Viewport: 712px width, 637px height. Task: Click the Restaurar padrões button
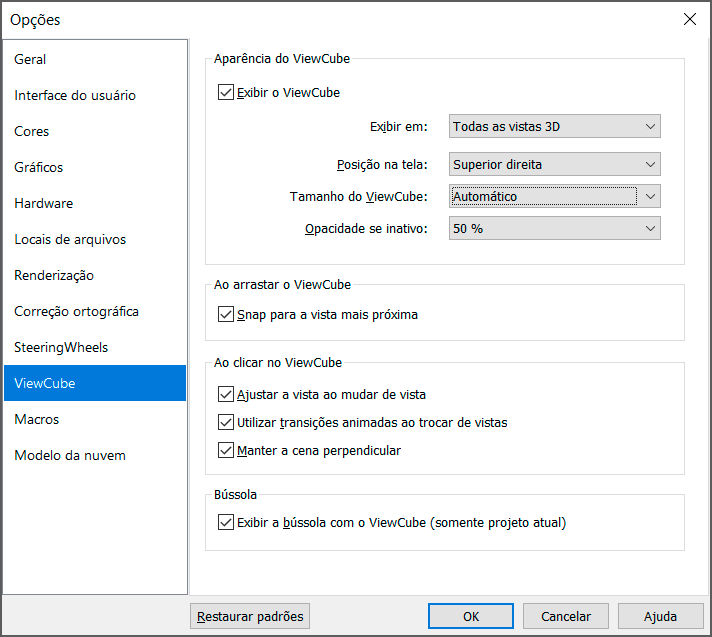250,616
